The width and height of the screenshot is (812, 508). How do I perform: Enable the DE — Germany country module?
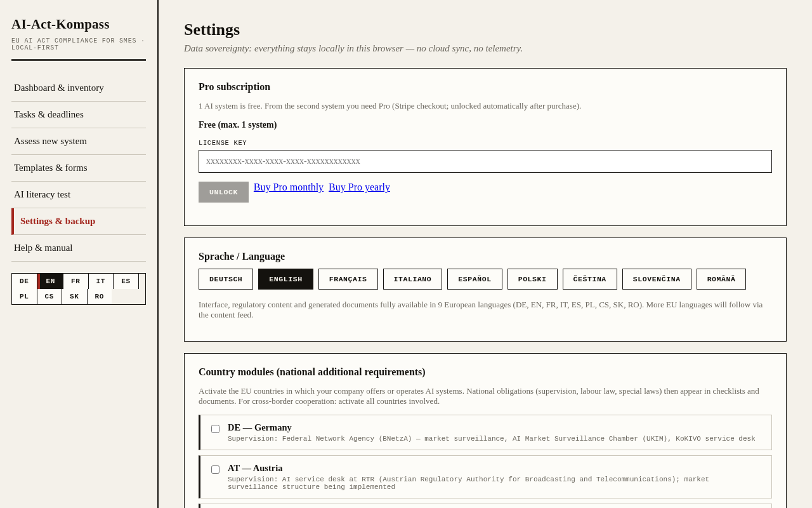pos(216,429)
